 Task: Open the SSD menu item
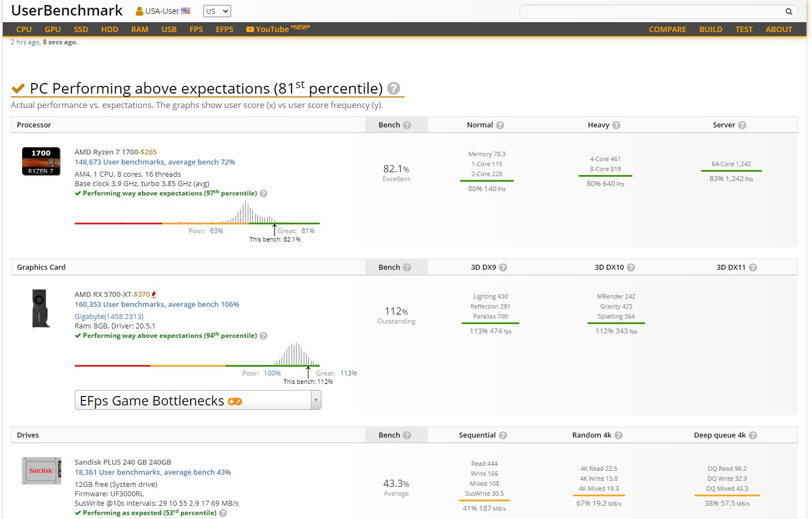[81, 29]
